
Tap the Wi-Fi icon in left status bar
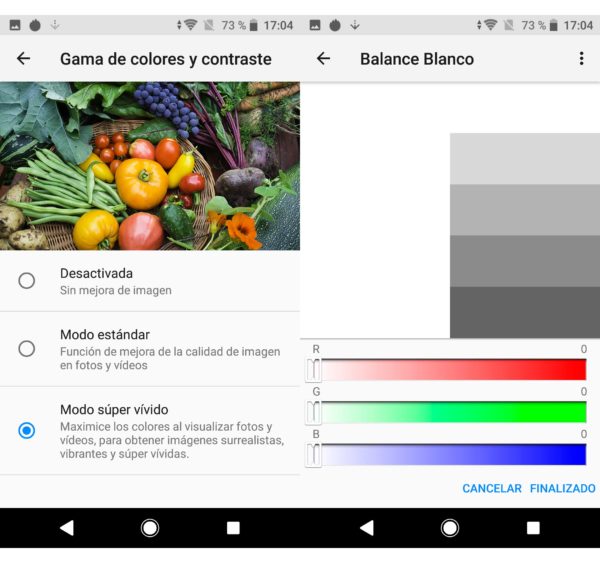[190, 25]
